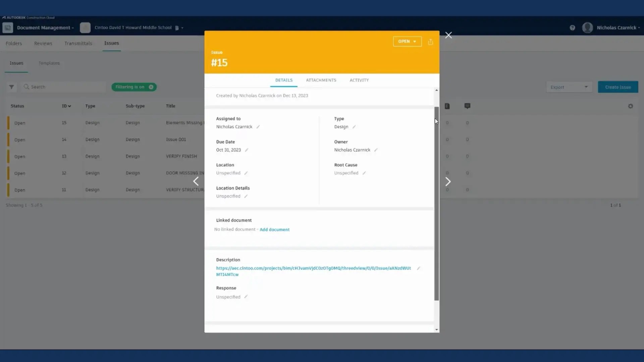Edit the Description pencil icon
Image resolution: width=644 pixels, height=362 pixels.
coord(418,268)
